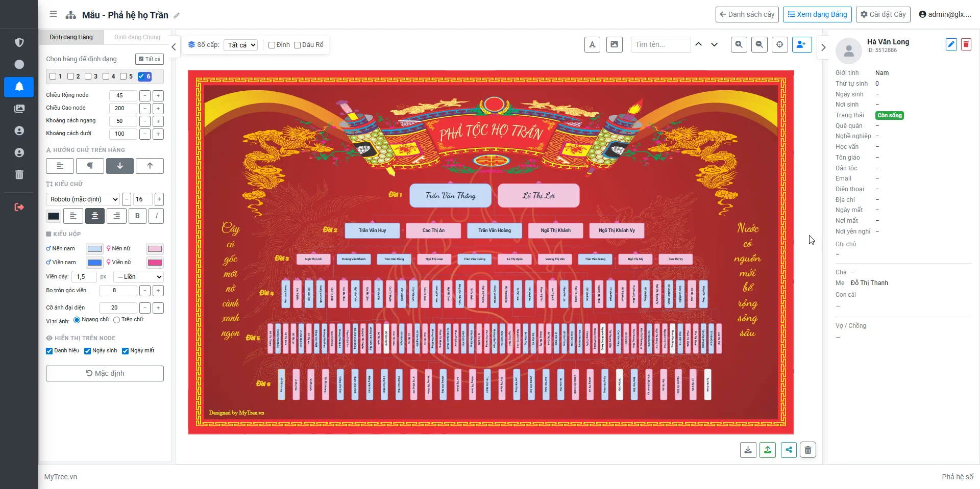The image size is (980, 489).
Task: Select Trên chữ photo position
Action: pos(116,320)
